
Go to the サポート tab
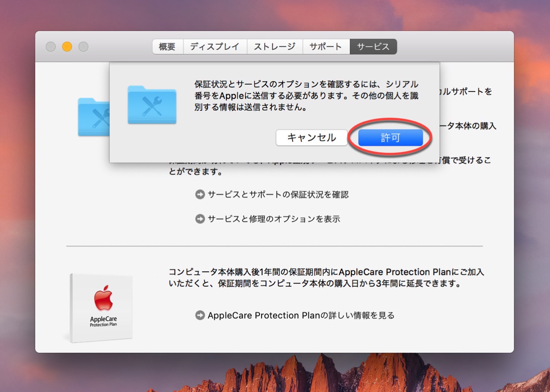pos(326,47)
